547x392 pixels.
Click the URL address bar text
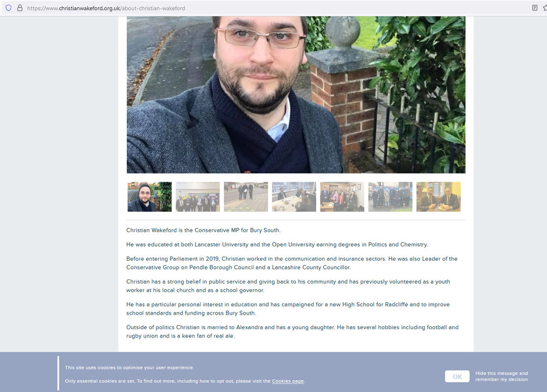[x=106, y=8]
